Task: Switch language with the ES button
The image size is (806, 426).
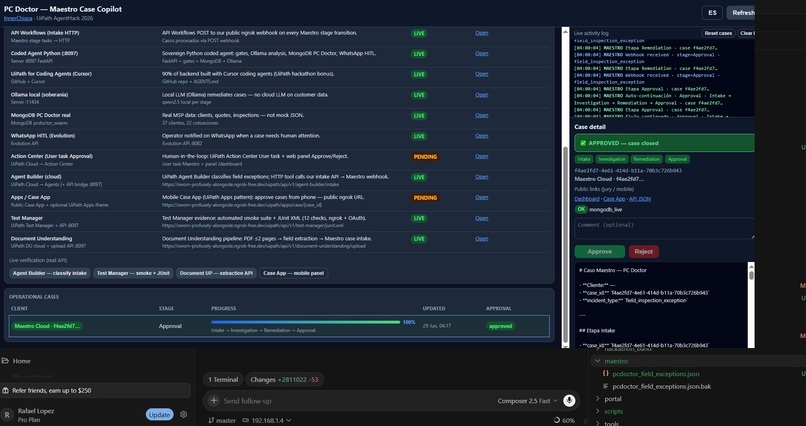Action: tap(712, 13)
